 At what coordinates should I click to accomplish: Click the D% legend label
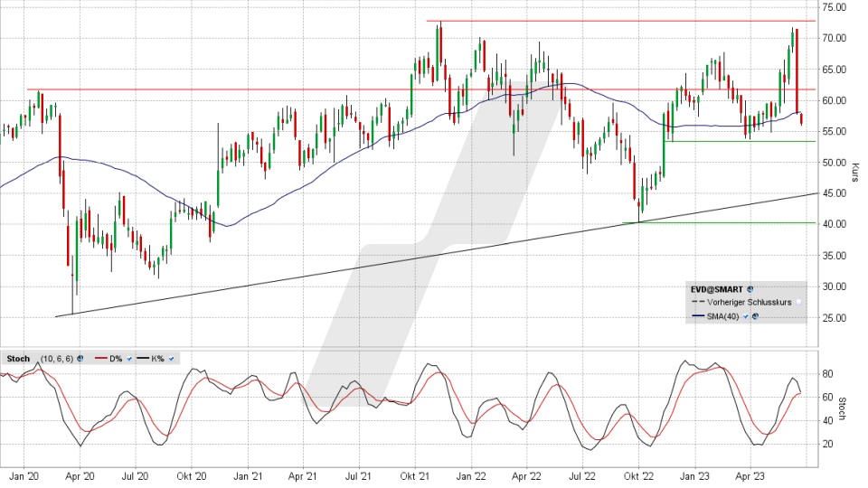click(116, 359)
